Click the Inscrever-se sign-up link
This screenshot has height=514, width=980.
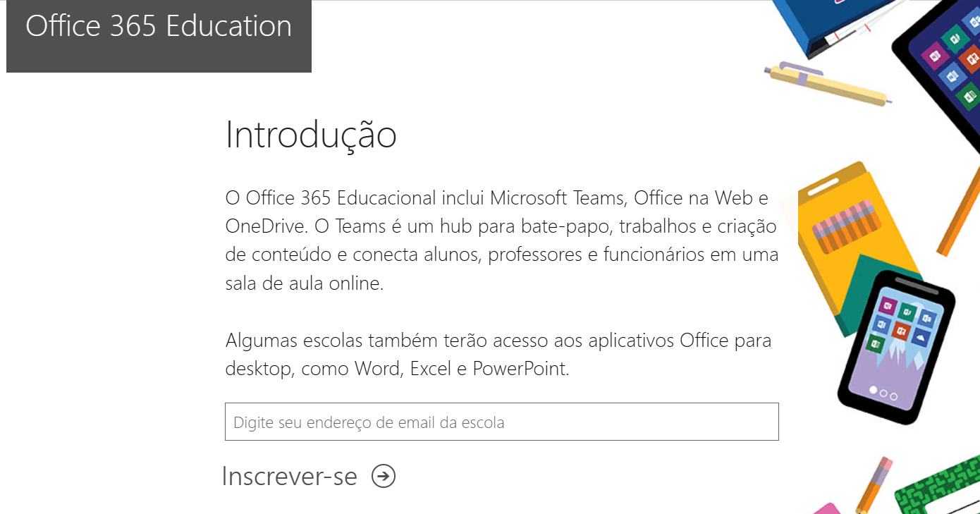288,476
